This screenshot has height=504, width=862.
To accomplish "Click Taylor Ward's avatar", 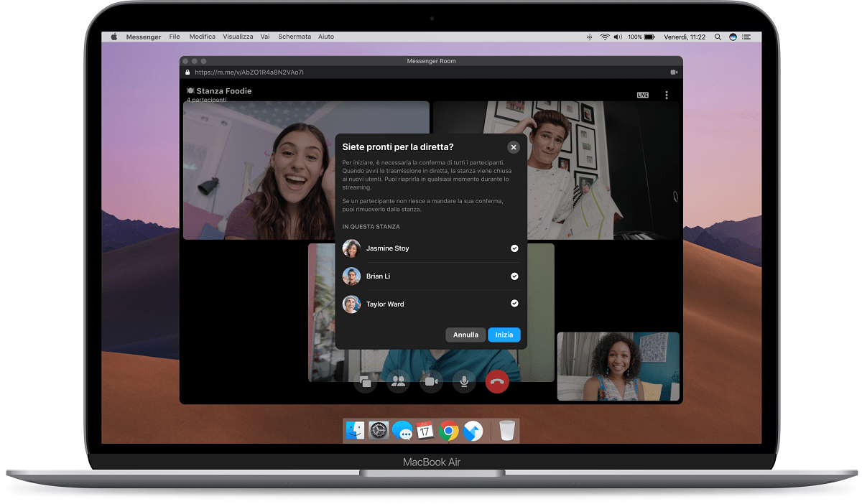I will 351,304.
